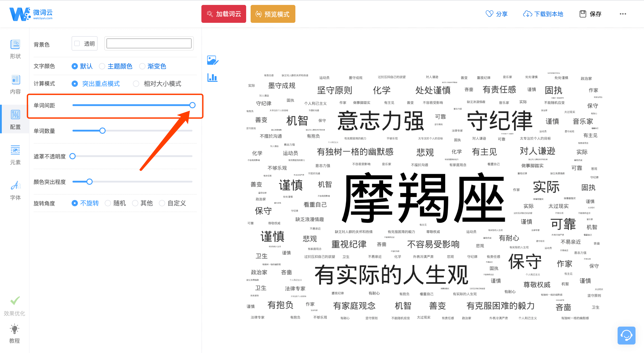The height and width of the screenshot is (353, 644).
Task: Click the 墨守成规 large word
Action: point(281,85)
